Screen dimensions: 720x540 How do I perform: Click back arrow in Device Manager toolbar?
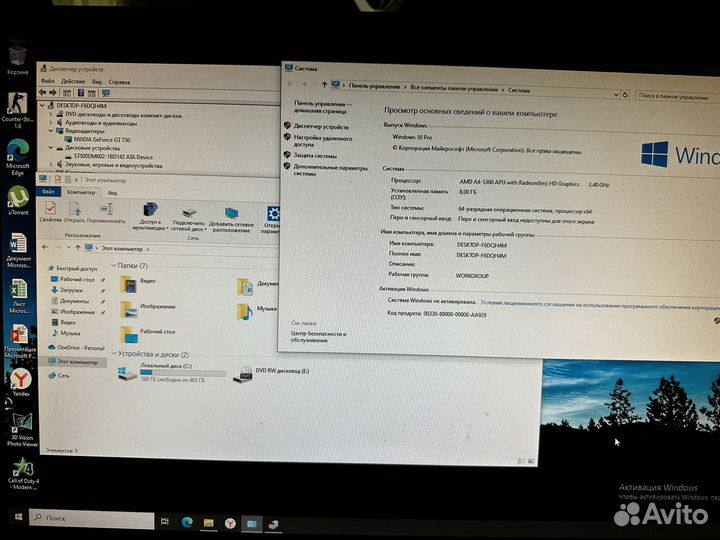click(x=43, y=92)
